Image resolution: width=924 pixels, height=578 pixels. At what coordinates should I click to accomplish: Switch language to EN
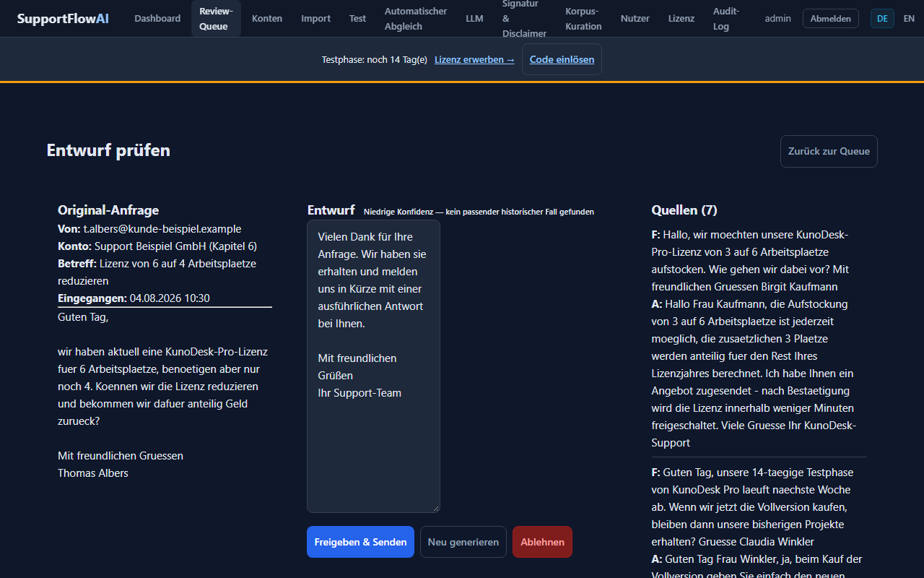click(x=909, y=19)
